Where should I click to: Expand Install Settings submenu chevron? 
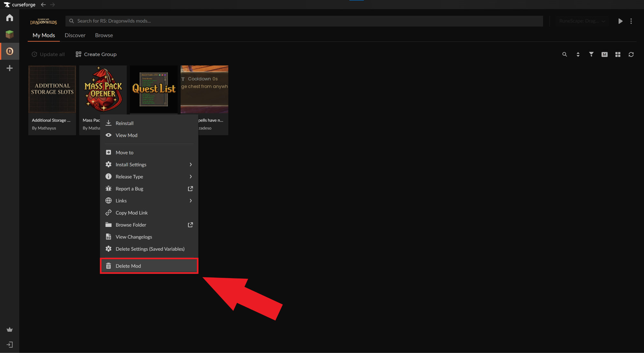coord(191,164)
